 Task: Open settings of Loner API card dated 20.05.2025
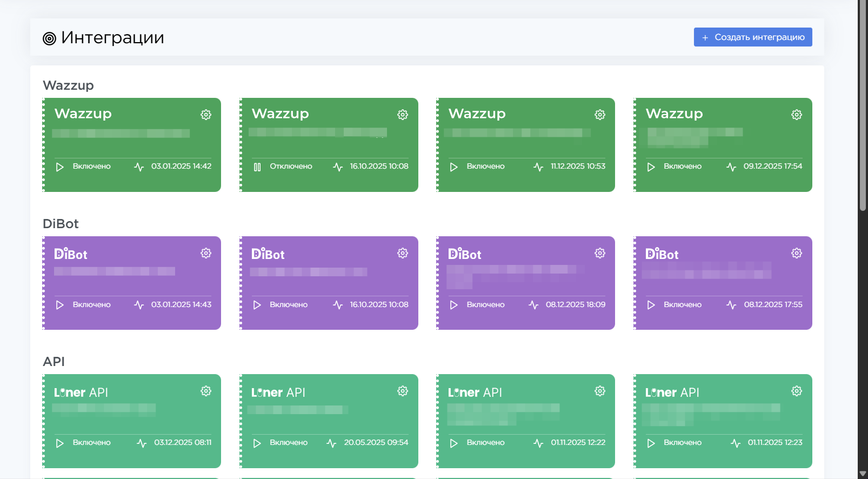(x=403, y=391)
